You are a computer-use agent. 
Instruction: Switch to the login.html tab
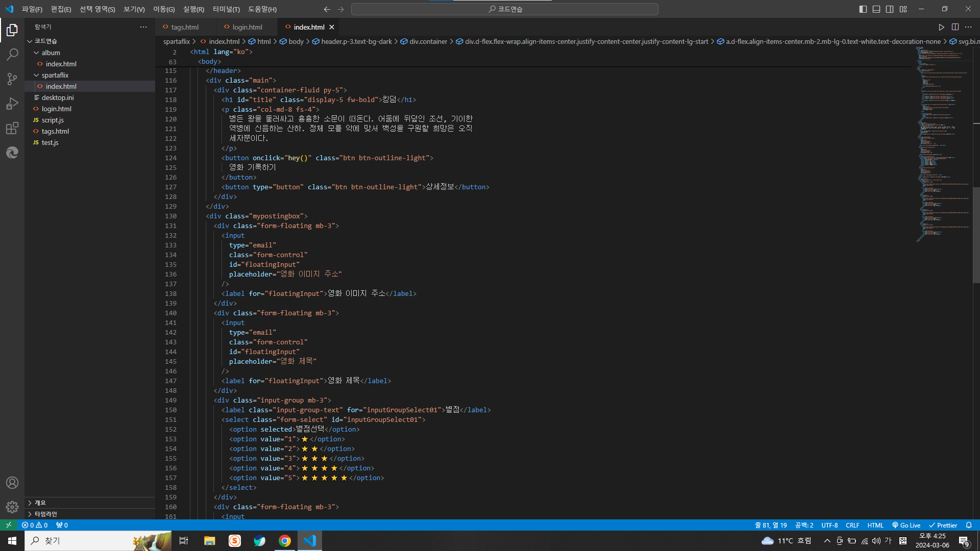[247, 27]
